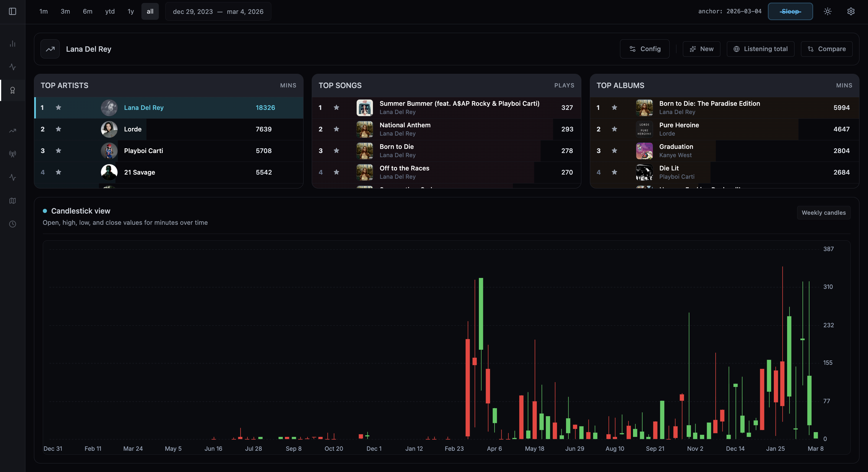Star the album Pure Heroine
The width and height of the screenshot is (868, 472).
[615, 129]
